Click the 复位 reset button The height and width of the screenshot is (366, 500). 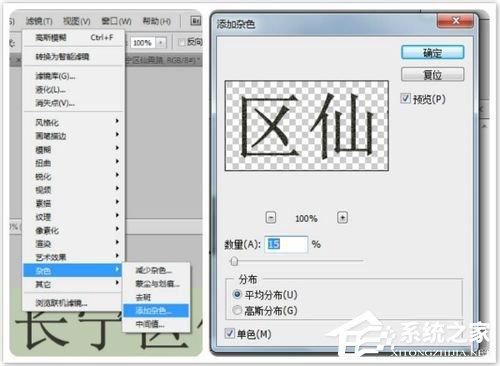click(432, 74)
